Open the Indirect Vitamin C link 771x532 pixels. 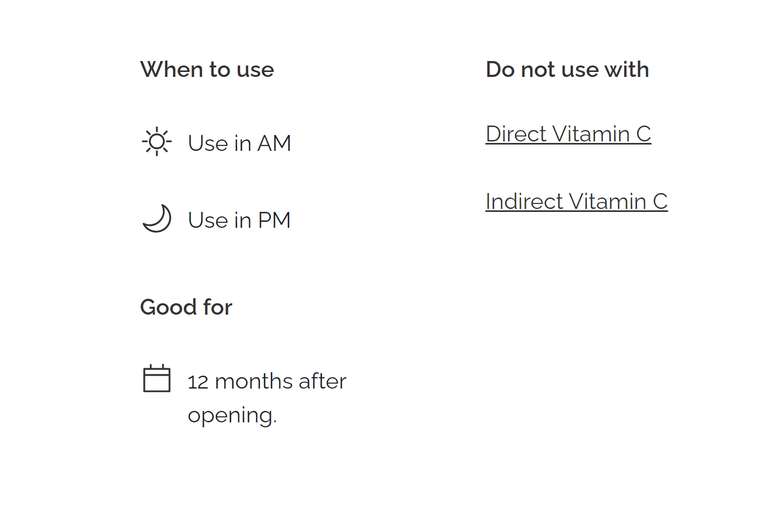coord(577,201)
